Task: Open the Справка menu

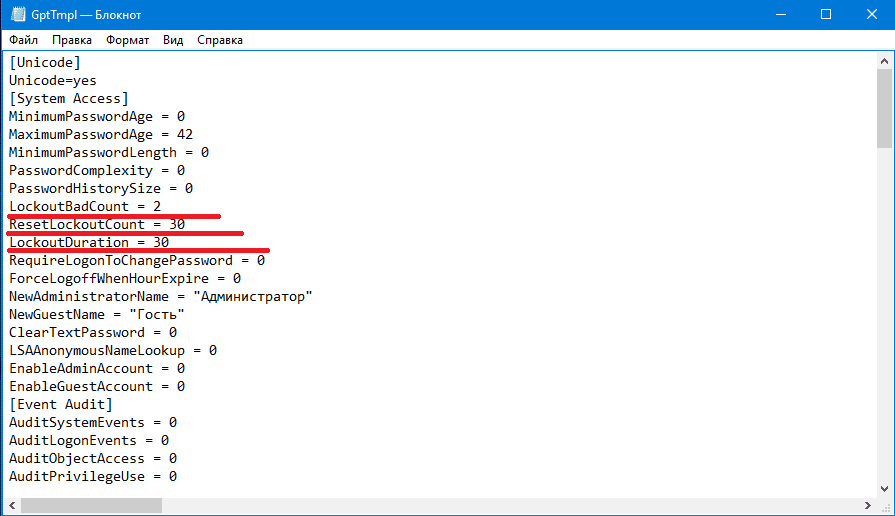Action: click(x=220, y=40)
